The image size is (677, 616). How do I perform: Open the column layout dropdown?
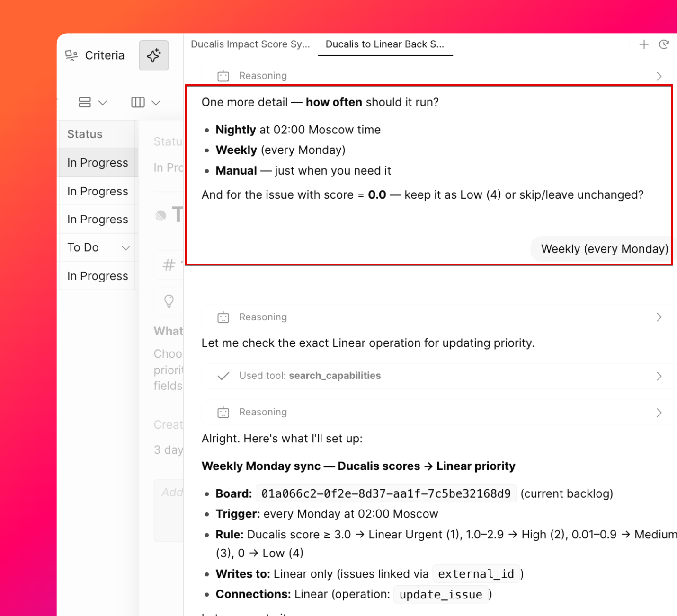[x=146, y=102]
